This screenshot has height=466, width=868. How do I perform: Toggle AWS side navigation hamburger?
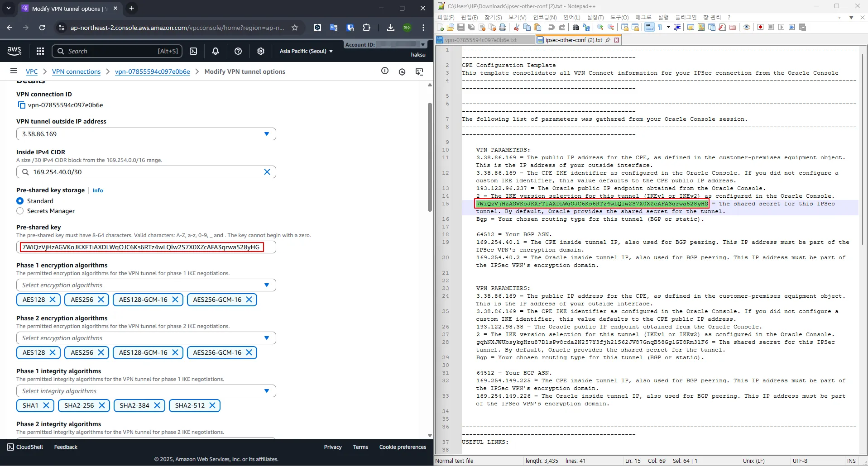coord(14,71)
